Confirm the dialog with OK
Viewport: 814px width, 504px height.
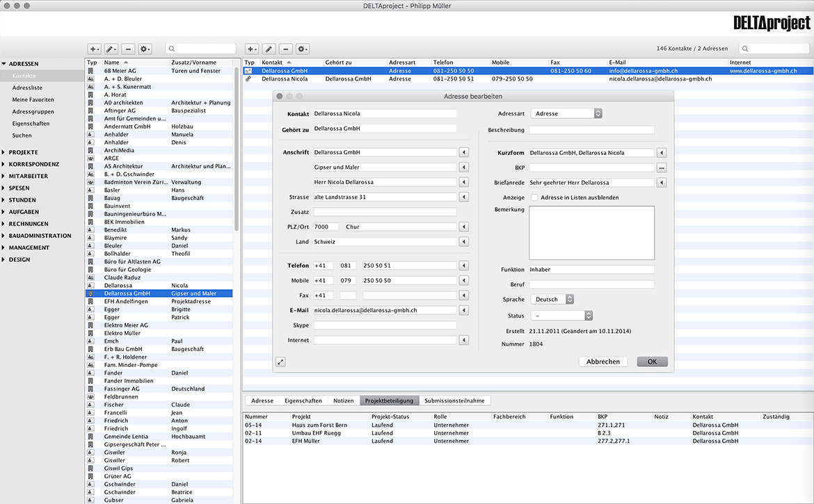coord(652,362)
